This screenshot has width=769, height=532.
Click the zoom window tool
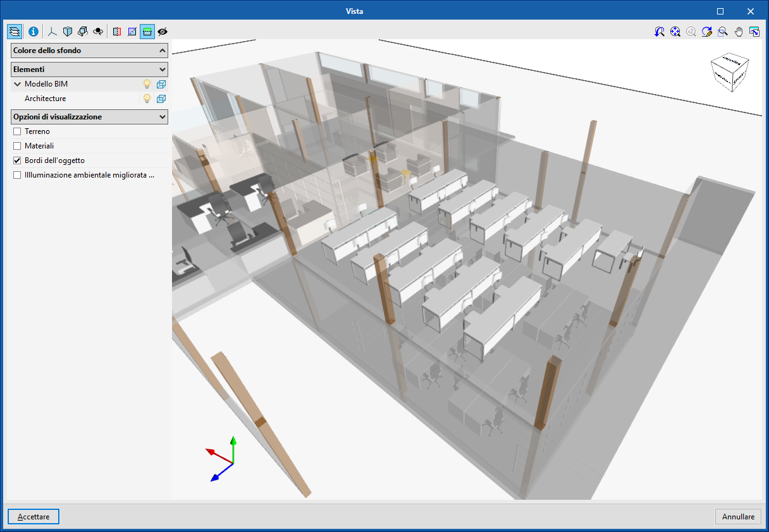[x=722, y=31]
